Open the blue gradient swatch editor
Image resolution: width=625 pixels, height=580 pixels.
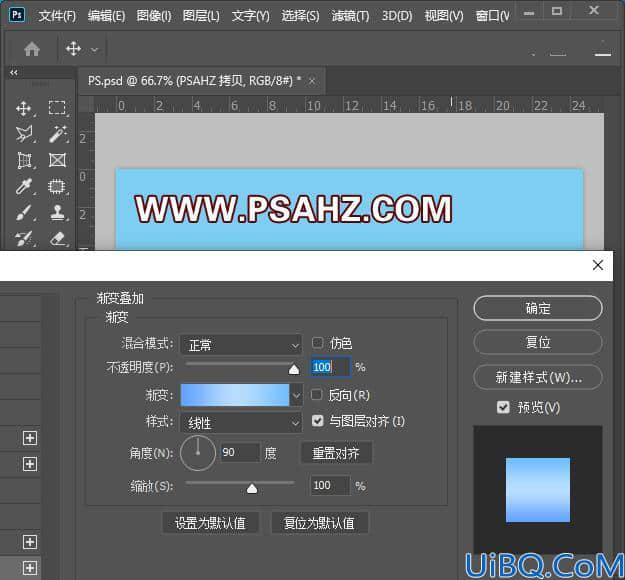pyautogui.click(x=235, y=395)
